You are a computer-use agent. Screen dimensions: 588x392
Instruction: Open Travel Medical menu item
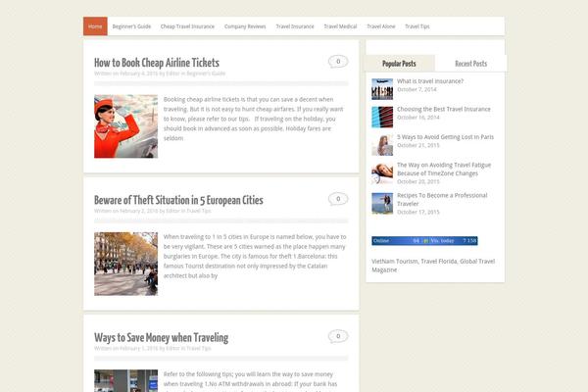click(340, 26)
